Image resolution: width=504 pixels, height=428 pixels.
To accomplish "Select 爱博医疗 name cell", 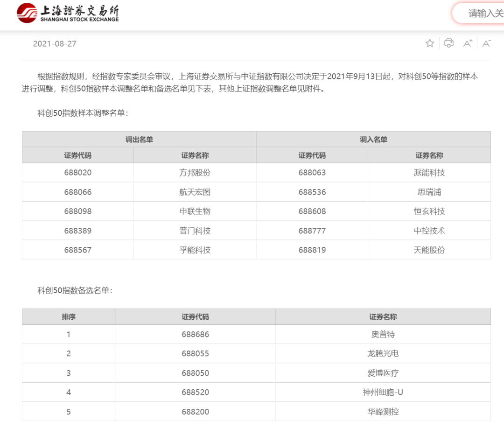I will pos(383,373).
